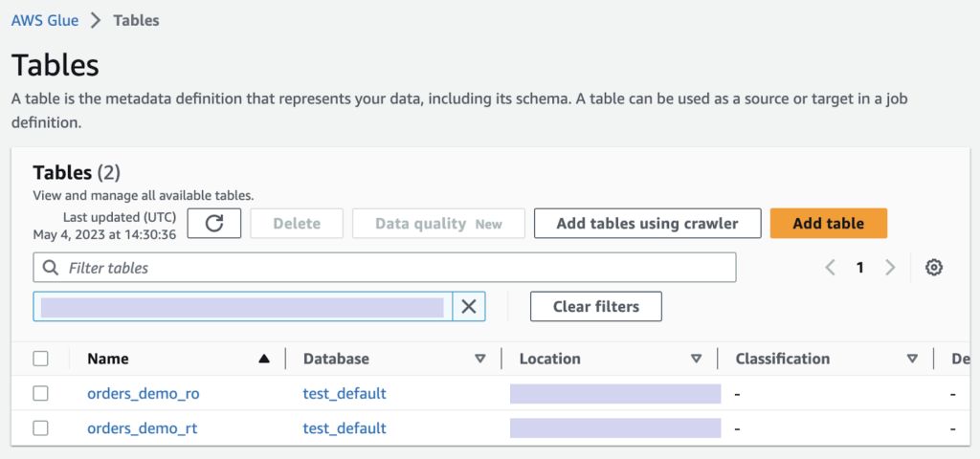Click the applied filter token field
980x459 pixels.
coord(242,307)
